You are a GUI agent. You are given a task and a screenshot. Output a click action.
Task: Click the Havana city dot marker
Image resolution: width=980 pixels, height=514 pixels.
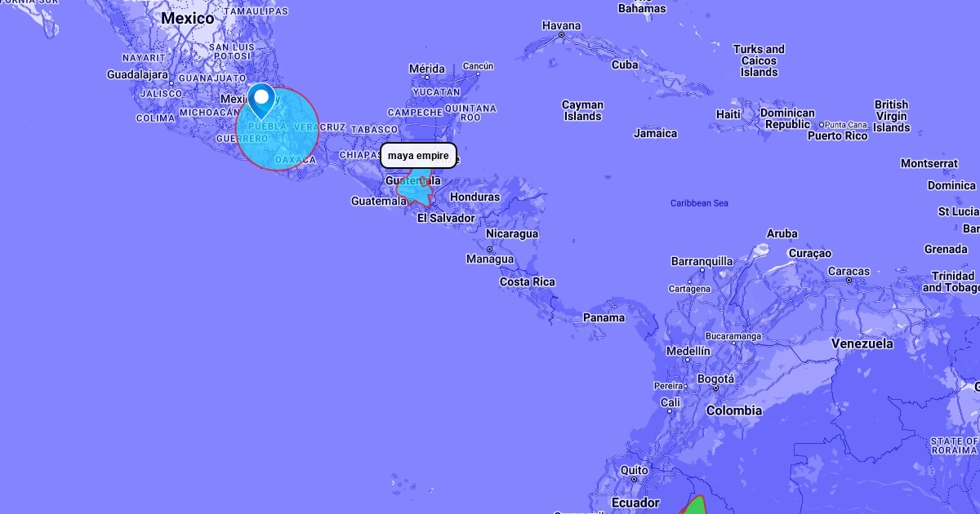562,36
